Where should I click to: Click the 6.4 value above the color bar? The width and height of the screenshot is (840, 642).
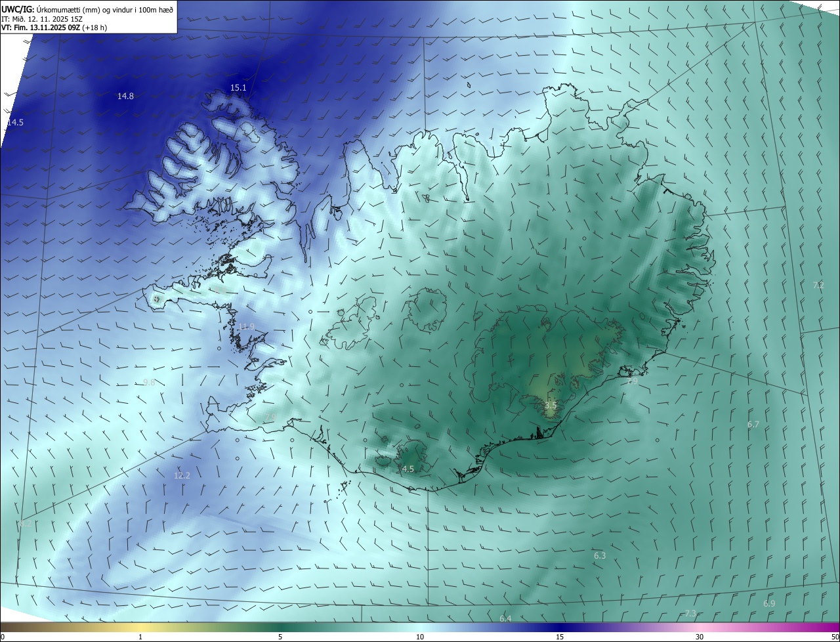505,619
